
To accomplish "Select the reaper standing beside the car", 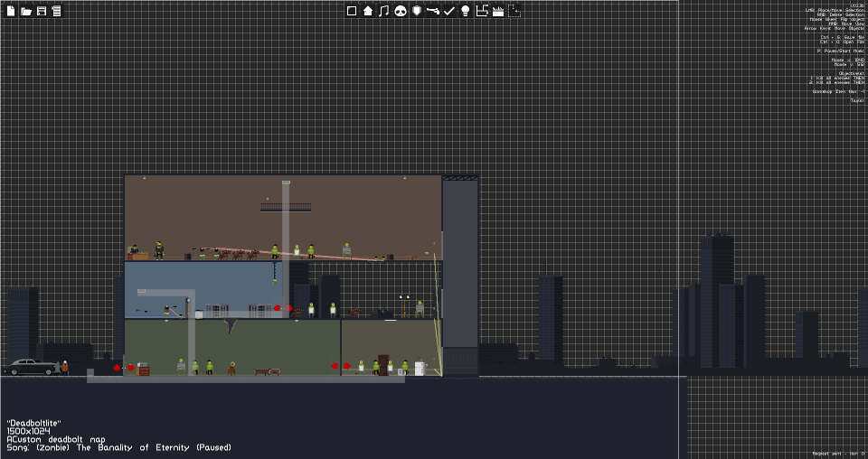I will 65,367.
